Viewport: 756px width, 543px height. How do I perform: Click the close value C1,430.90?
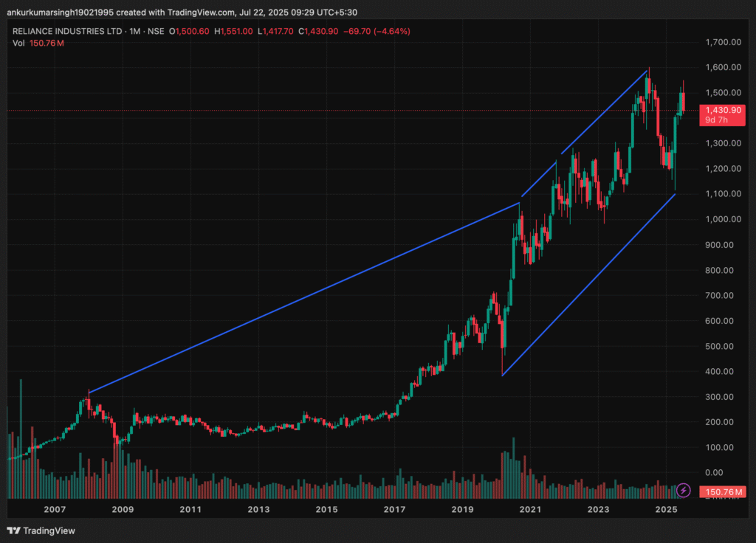click(x=318, y=31)
